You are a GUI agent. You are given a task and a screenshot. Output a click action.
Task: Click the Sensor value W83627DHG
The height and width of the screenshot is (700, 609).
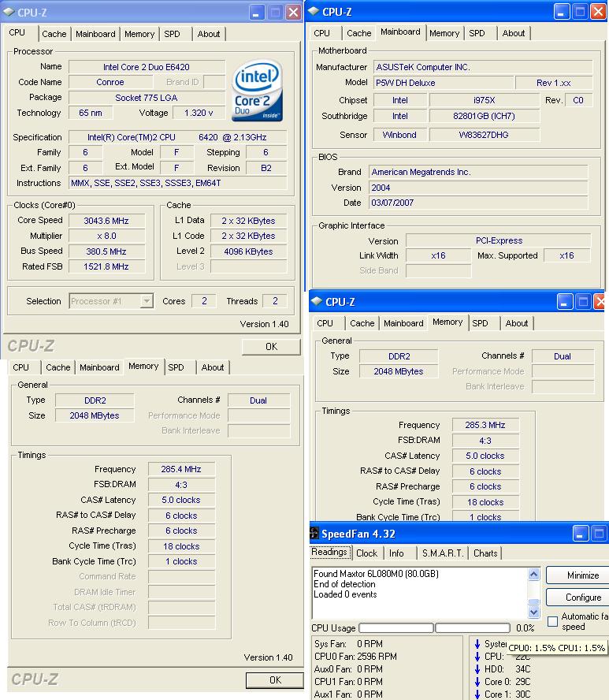click(x=484, y=135)
